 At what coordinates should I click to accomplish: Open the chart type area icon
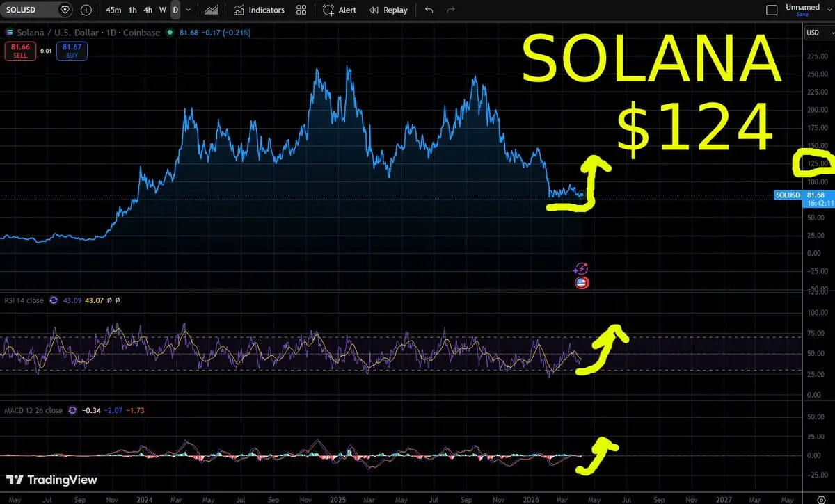(x=212, y=10)
